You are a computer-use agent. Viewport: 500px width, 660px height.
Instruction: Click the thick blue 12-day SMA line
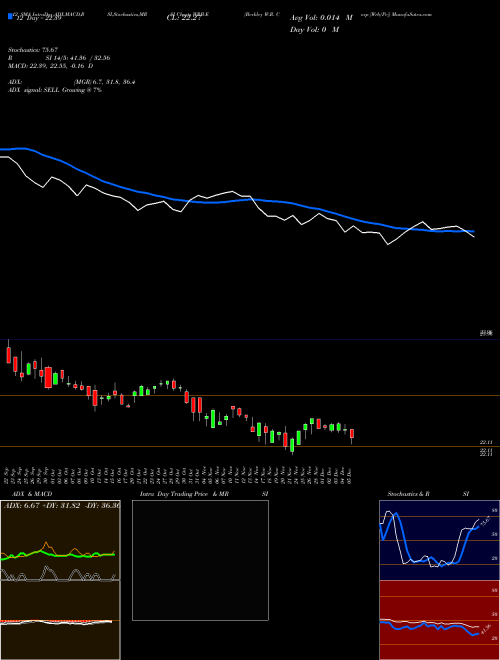236,200
